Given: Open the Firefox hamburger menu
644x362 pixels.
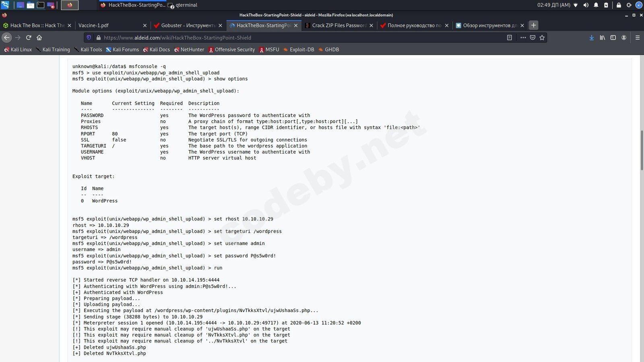Looking at the screenshot, I should [638, 37].
